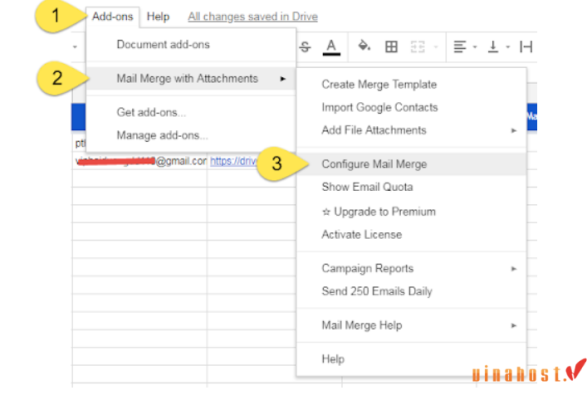This screenshot has height=400, width=587.
Task: Click the small dropdown arrow left of the Add-ons menu
Action: [75, 47]
